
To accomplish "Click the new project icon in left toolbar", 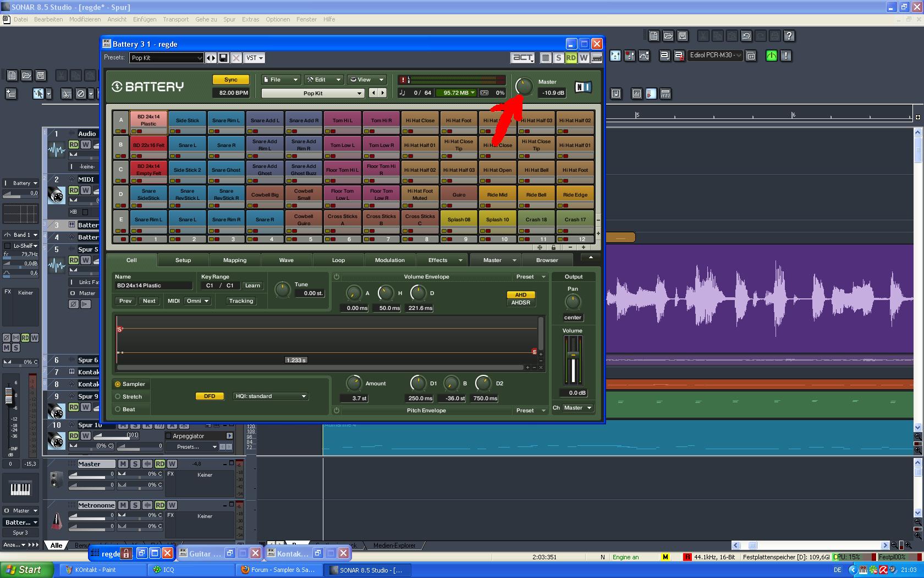I will pos(12,75).
